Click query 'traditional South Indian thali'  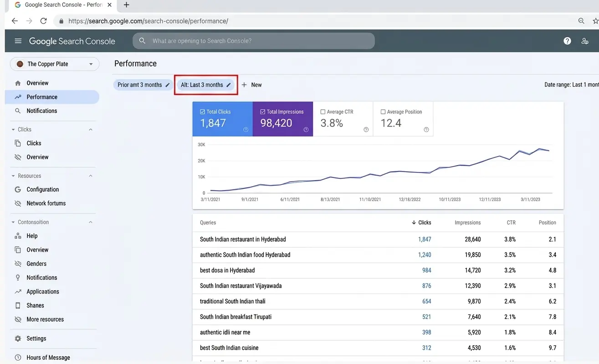click(x=233, y=301)
